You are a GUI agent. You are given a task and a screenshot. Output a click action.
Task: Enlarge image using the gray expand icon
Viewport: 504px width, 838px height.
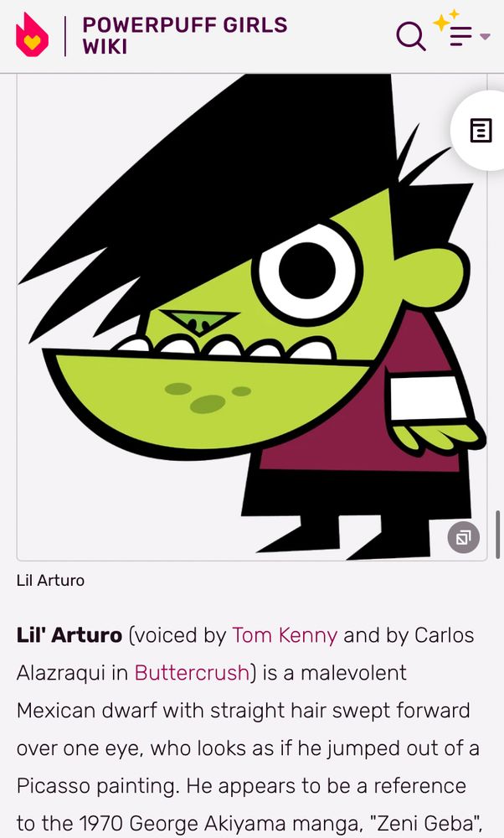click(463, 536)
